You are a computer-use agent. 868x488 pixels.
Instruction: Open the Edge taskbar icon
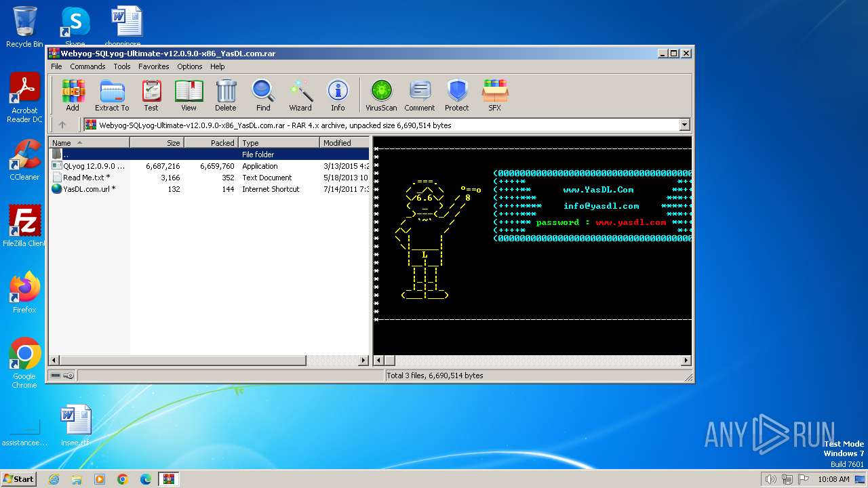(146, 479)
